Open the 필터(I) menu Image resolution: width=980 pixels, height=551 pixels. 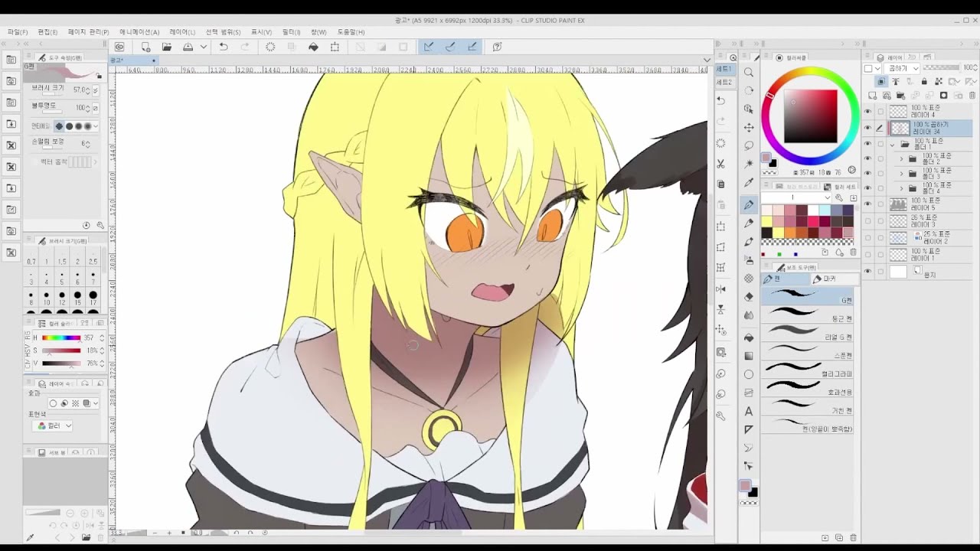[x=292, y=32]
